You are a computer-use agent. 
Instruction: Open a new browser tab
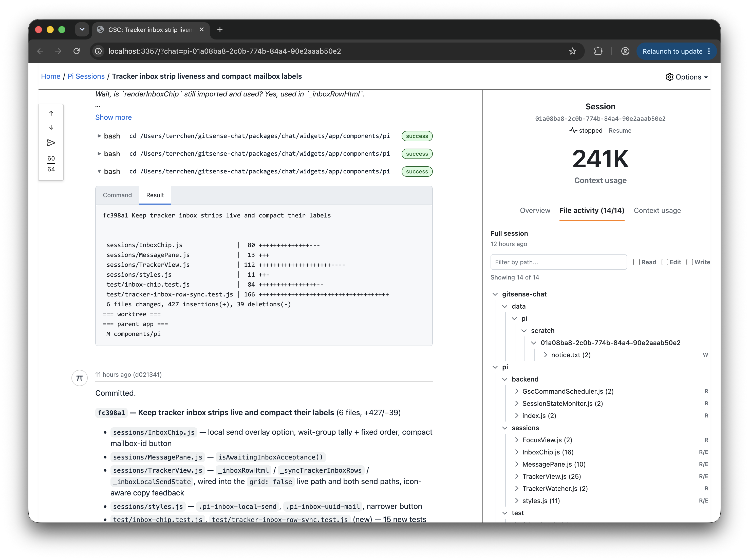[220, 29]
